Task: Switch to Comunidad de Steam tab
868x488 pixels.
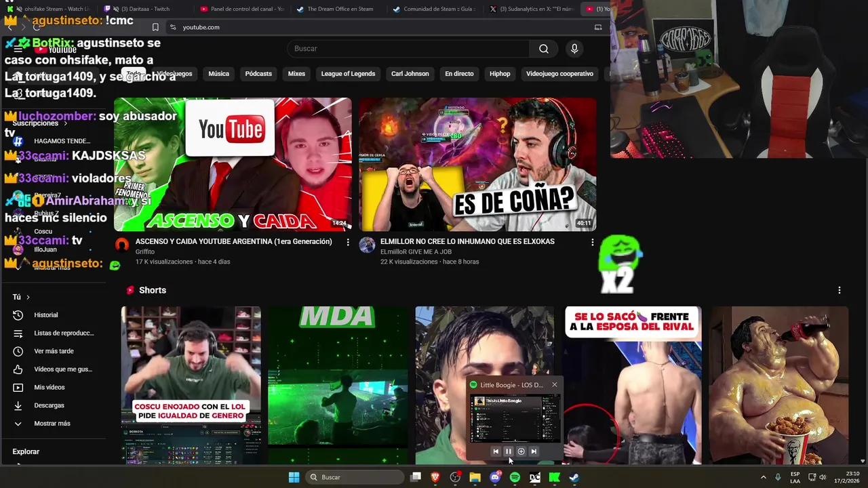Action: pos(434,9)
